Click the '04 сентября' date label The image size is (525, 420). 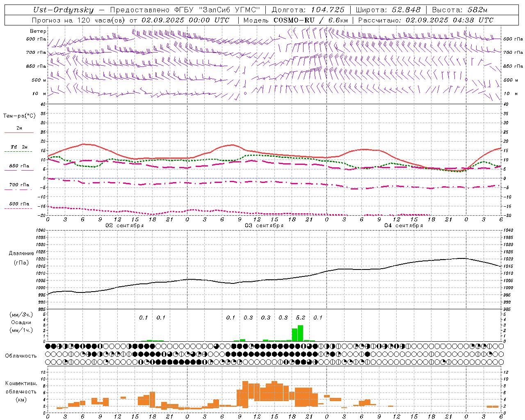coord(404,226)
